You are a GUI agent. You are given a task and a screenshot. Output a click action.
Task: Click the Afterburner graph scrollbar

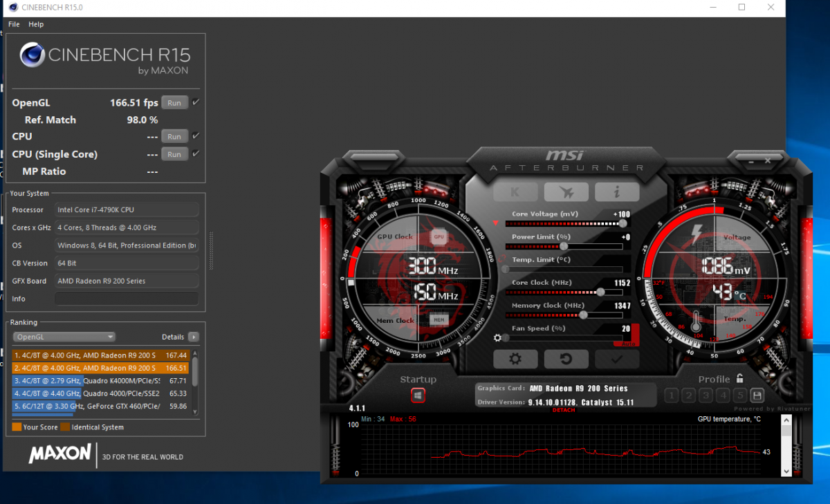pyautogui.click(x=786, y=446)
